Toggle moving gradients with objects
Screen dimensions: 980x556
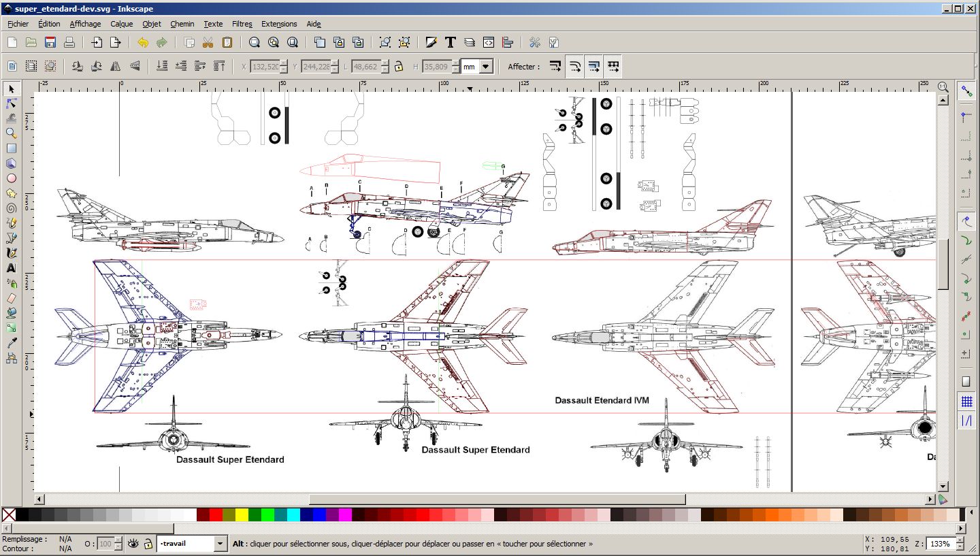point(594,66)
